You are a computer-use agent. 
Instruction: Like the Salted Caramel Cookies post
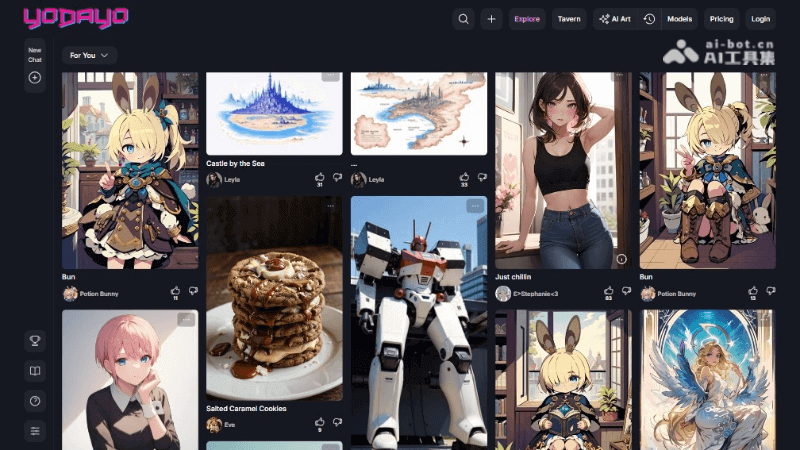(x=320, y=422)
